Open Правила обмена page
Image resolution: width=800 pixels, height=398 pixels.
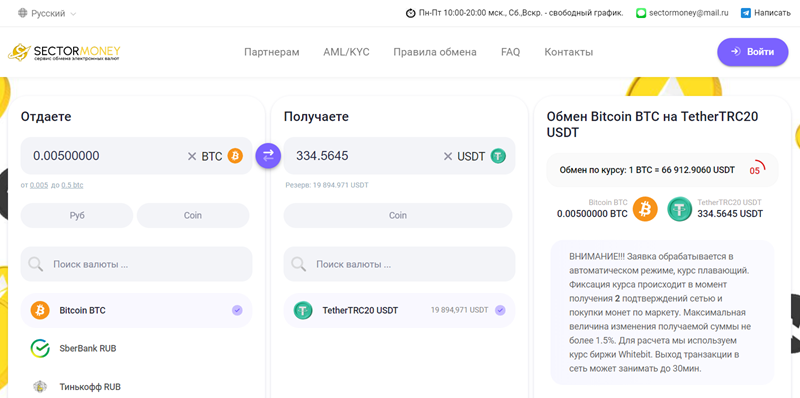tap(435, 52)
